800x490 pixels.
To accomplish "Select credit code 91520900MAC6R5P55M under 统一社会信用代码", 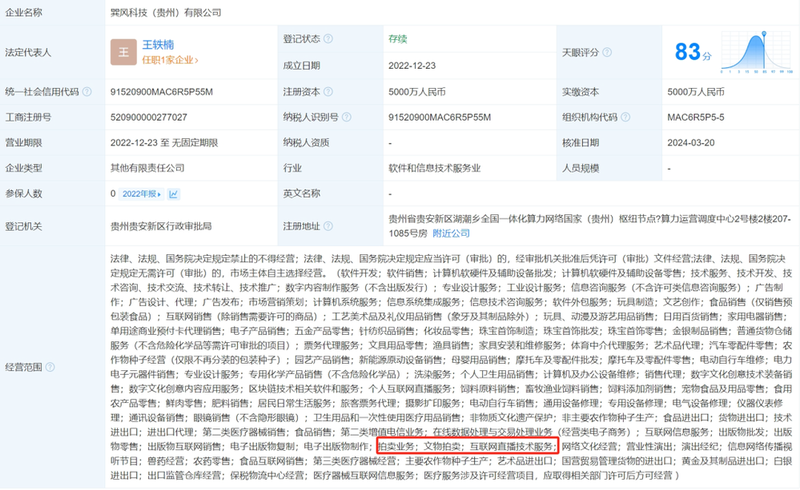I will pyautogui.click(x=162, y=92).
